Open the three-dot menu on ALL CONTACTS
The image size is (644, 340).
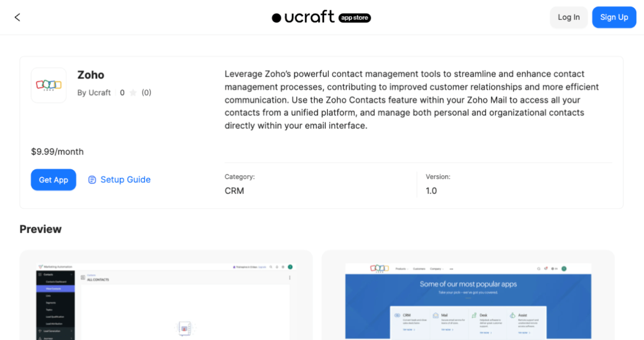289,278
